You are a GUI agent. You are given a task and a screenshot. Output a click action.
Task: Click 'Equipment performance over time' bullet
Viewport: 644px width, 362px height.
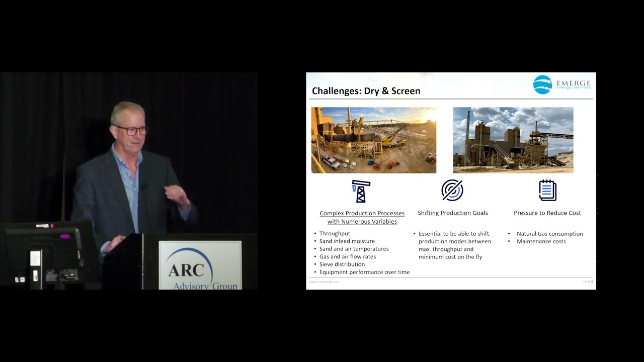tap(364, 272)
